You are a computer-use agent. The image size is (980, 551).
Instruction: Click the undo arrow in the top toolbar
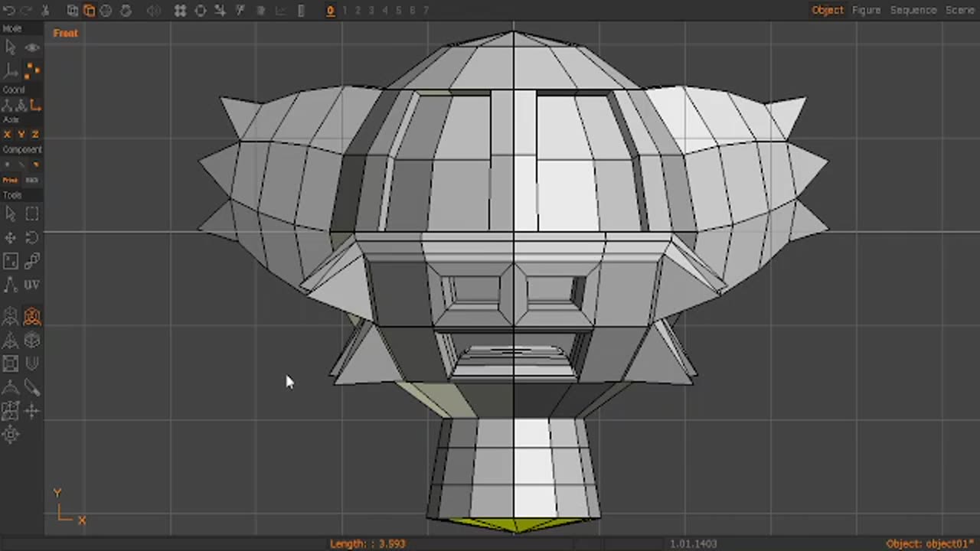(11, 11)
